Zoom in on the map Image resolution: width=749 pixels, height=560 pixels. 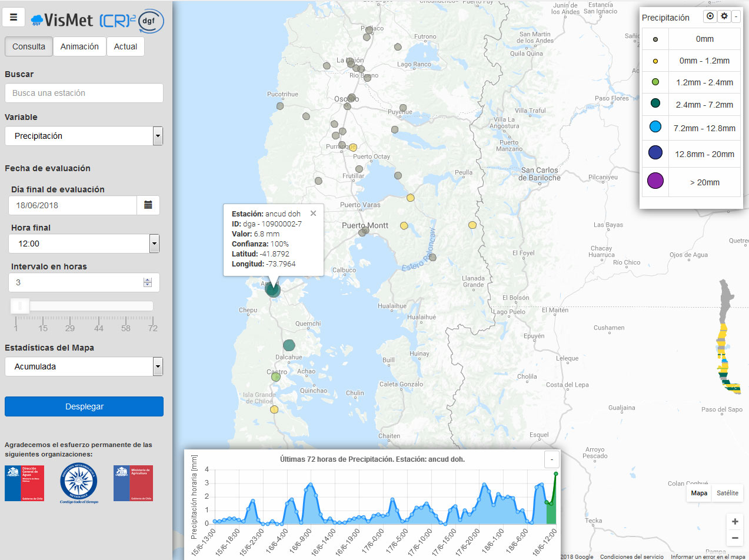pyautogui.click(x=734, y=522)
